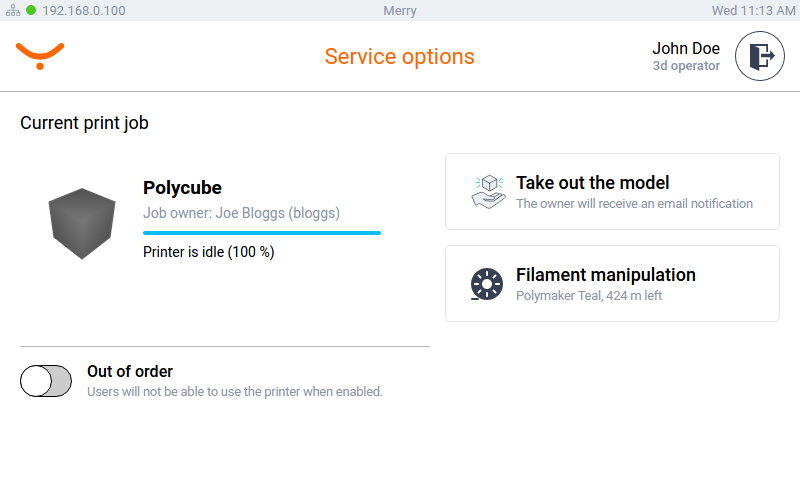Click the John Doe user name
This screenshot has height=480, width=800.
(685, 48)
